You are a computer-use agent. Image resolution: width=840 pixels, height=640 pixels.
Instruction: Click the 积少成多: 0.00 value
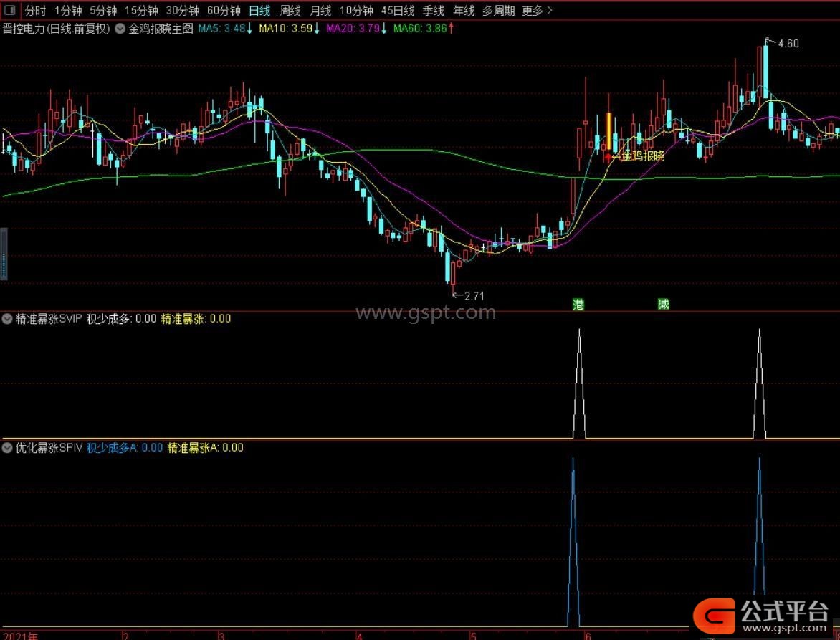coord(122,319)
